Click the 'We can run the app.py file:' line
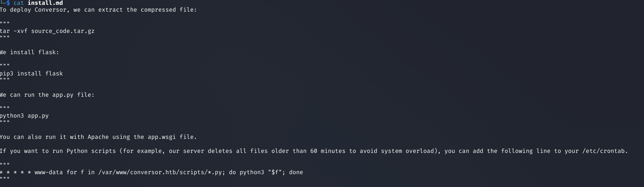Viewport: 644px width, 187px height. click(x=47, y=95)
